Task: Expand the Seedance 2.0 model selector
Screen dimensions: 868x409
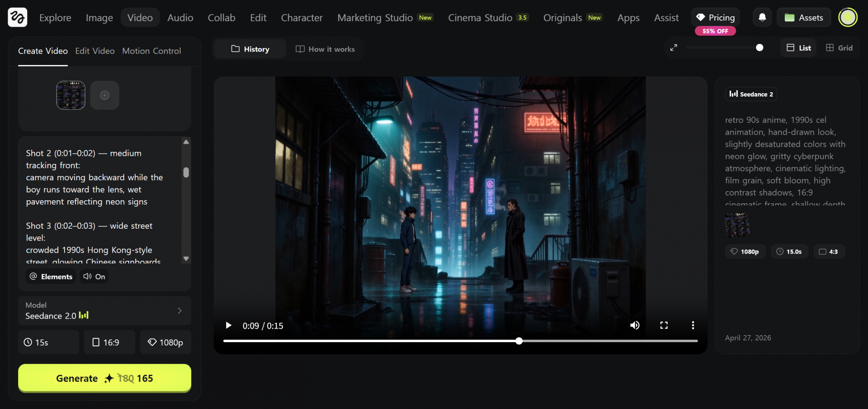Action: pos(104,311)
